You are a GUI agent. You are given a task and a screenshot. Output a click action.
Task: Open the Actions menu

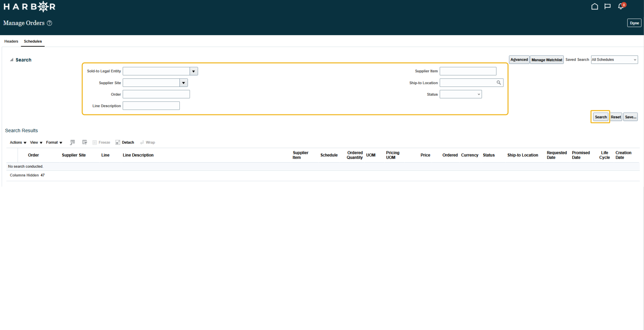[x=18, y=143]
